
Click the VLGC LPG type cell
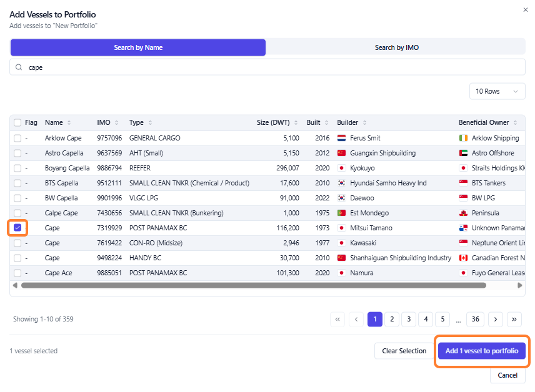tap(144, 198)
